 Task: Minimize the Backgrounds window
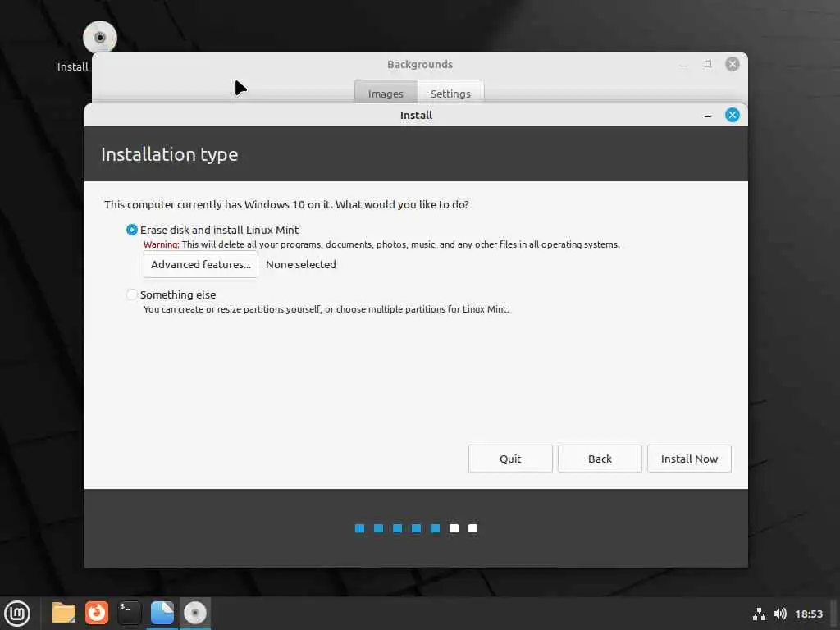(x=683, y=65)
